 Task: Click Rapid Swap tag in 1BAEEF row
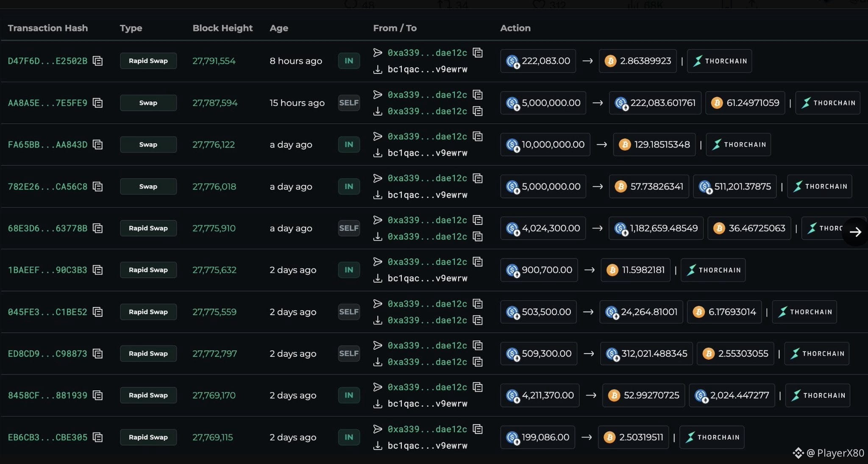[x=148, y=270]
